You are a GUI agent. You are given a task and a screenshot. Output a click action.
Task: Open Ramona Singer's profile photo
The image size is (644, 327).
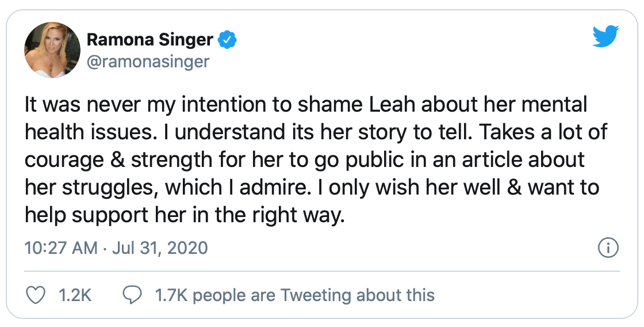point(52,50)
